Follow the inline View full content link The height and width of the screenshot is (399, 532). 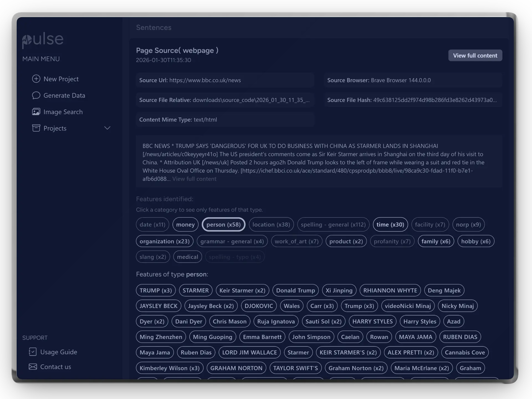(194, 179)
